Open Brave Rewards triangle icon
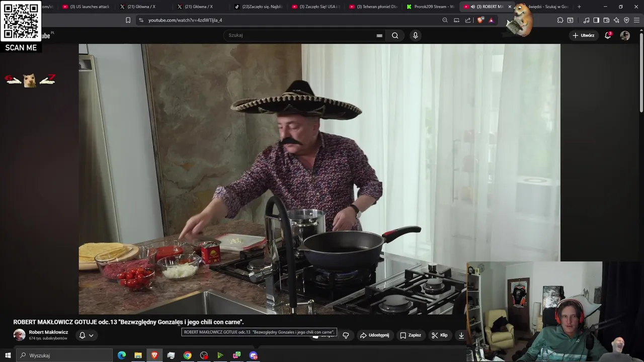644x362 pixels. click(x=491, y=20)
